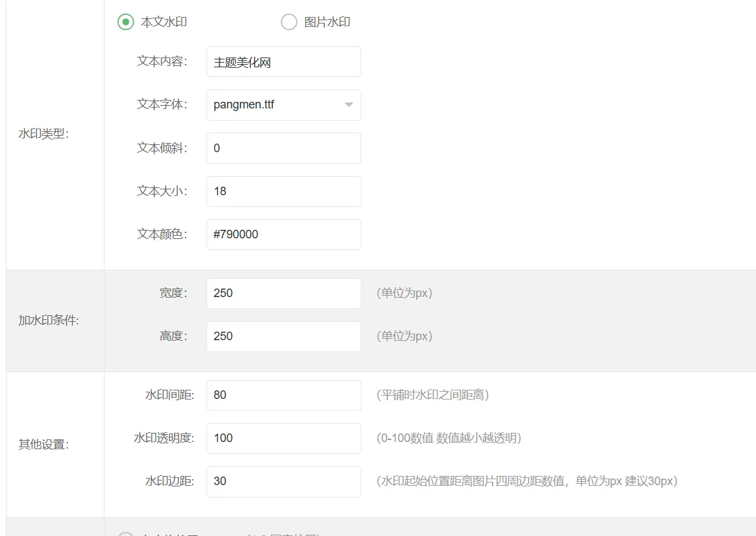The image size is (756, 536).
Task: Click the 其他设置 section label
Action: (x=44, y=444)
